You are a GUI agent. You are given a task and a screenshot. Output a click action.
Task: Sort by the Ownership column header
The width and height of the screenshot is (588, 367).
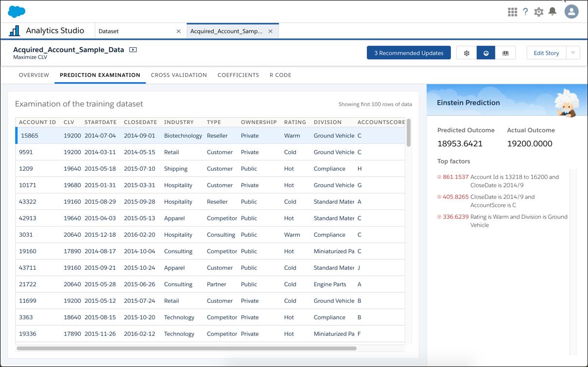pyautogui.click(x=259, y=122)
